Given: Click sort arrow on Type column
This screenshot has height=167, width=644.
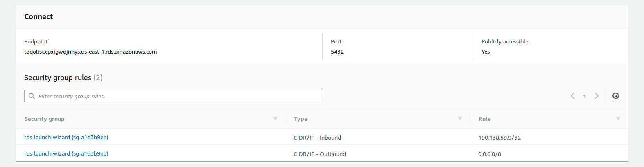Looking at the screenshot, I should (x=460, y=118).
